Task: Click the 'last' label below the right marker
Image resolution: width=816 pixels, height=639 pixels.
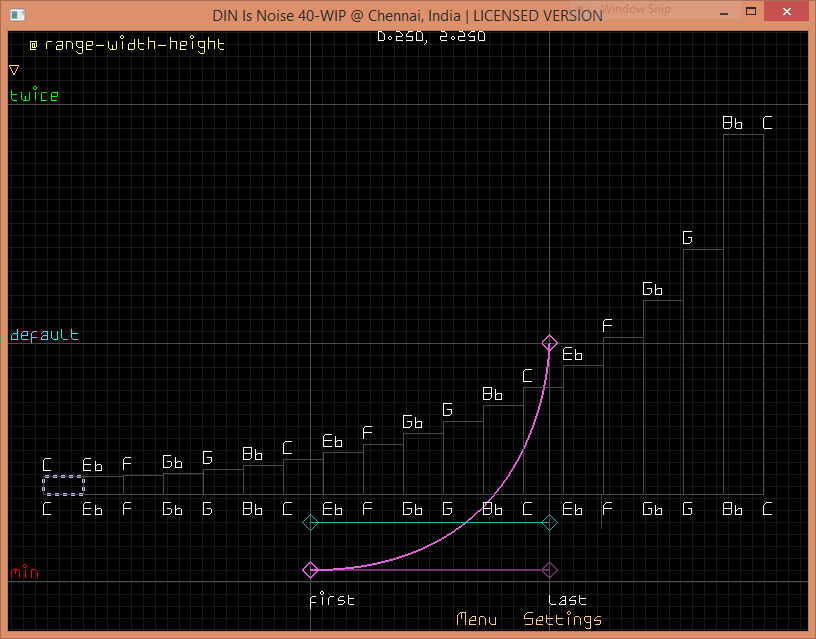Action: [x=567, y=600]
